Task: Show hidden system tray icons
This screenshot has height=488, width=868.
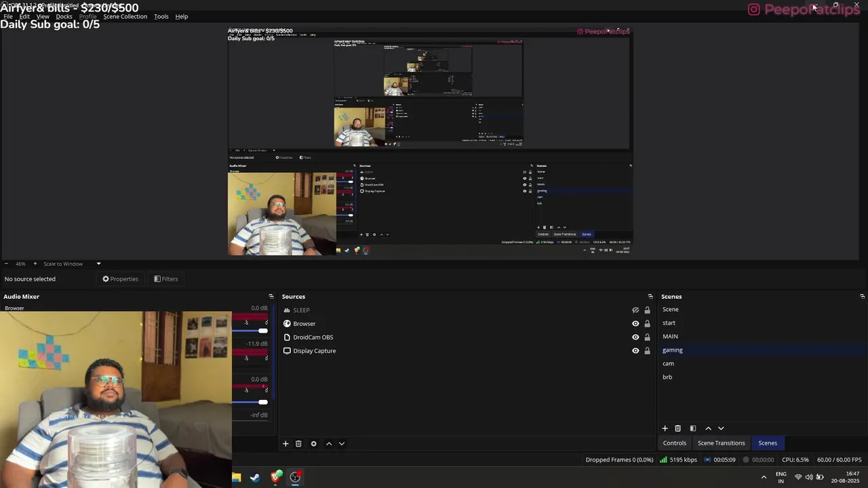Action: click(x=764, y=477)
